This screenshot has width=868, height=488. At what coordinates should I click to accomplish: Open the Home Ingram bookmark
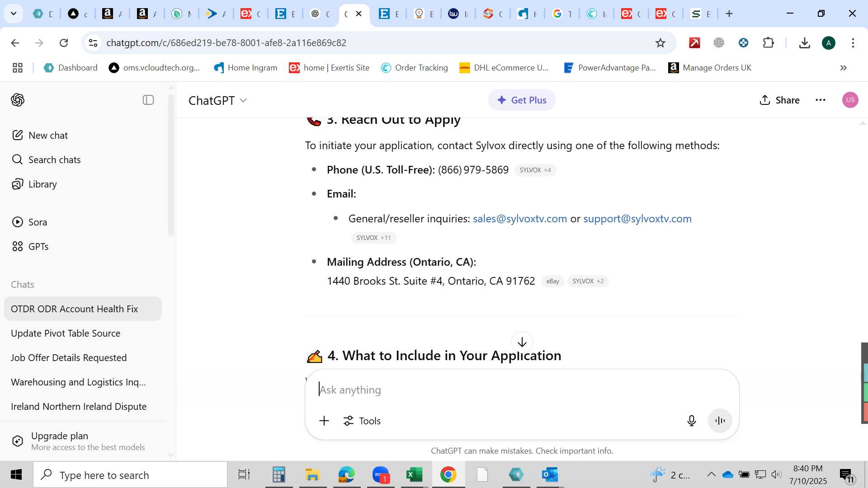coord(245,68)
